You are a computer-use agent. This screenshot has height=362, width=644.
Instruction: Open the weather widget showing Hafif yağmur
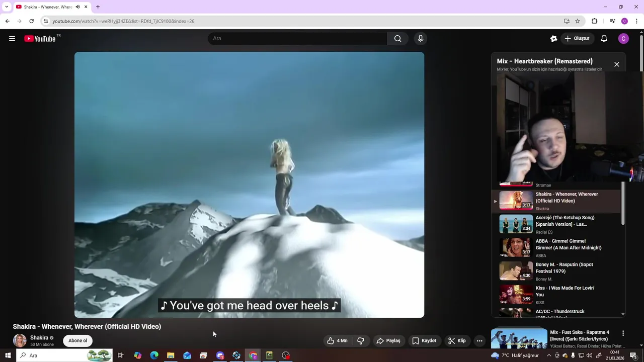pos(515,355)
